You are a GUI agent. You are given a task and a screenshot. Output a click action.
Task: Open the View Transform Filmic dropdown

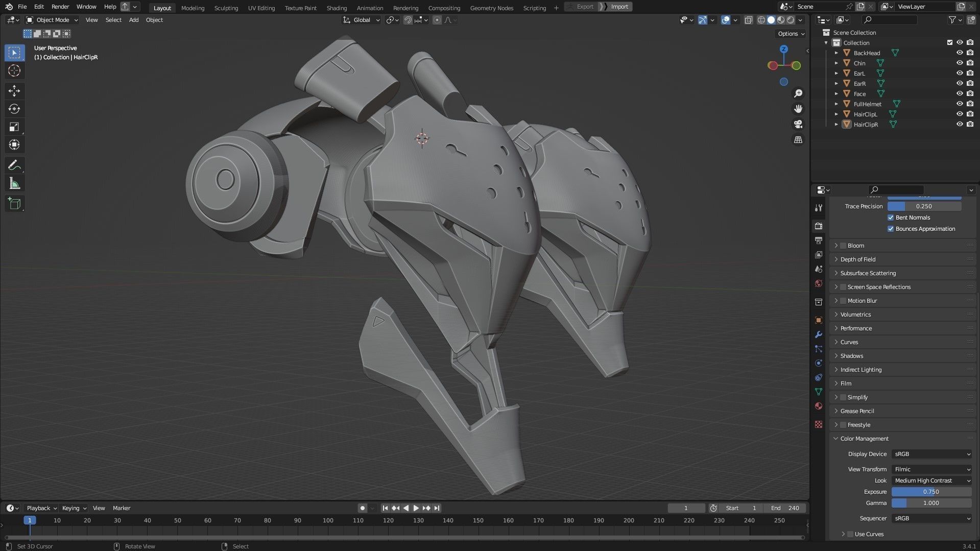click(x=931, y=469)
